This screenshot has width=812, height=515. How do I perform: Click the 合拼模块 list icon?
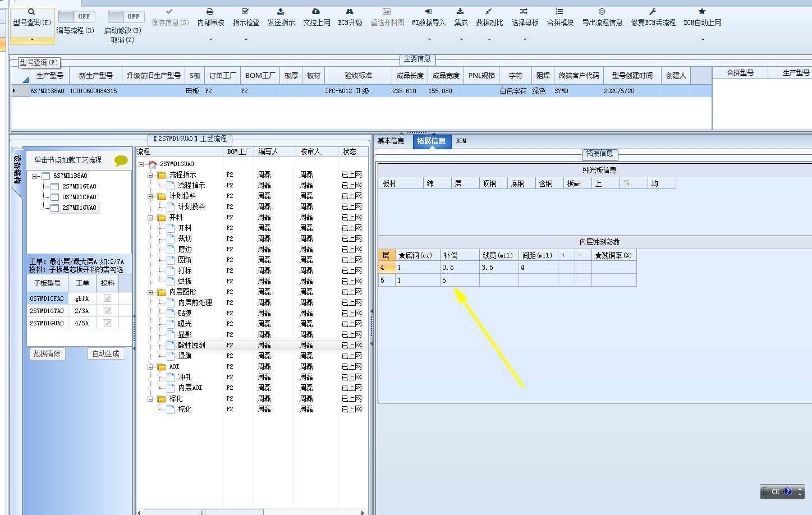tap(559, 11)
